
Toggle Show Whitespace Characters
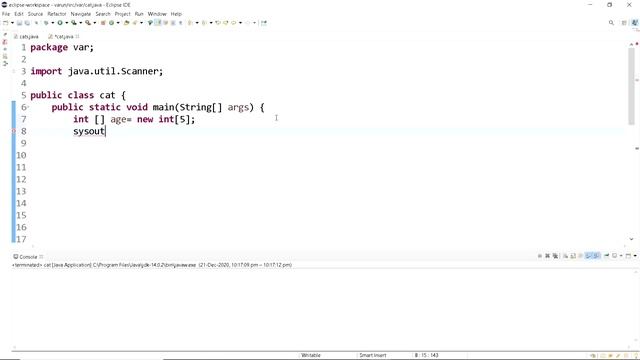click(180, 23)
